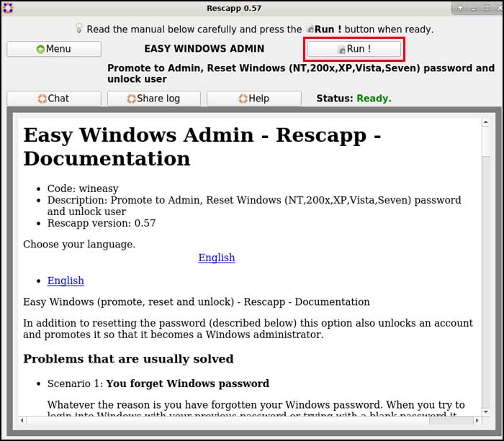Click the Rescapp icon in title bar

[7, 8]
